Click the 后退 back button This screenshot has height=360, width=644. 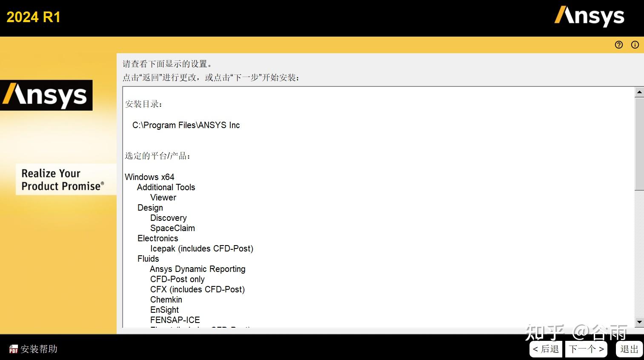tap(546, 349)
